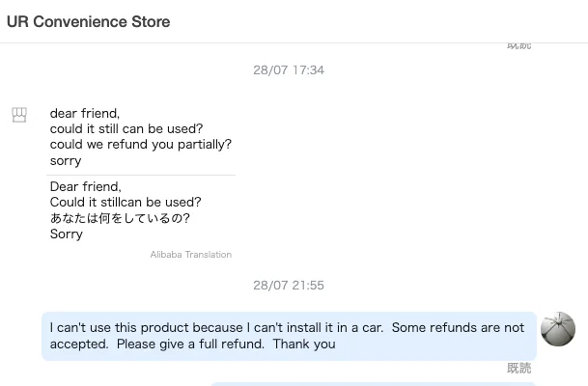Click "could we refund you partially?" line
The image size is (588, 386).
pos(141,145)
